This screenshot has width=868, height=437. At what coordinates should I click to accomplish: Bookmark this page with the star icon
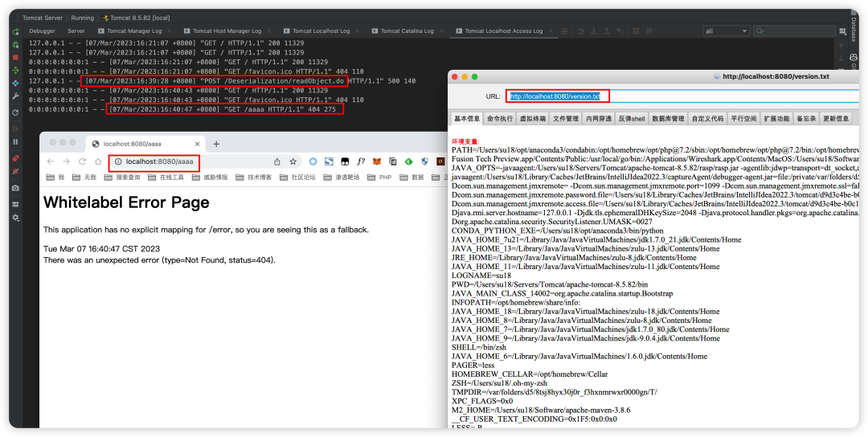[x=293, y=161]
